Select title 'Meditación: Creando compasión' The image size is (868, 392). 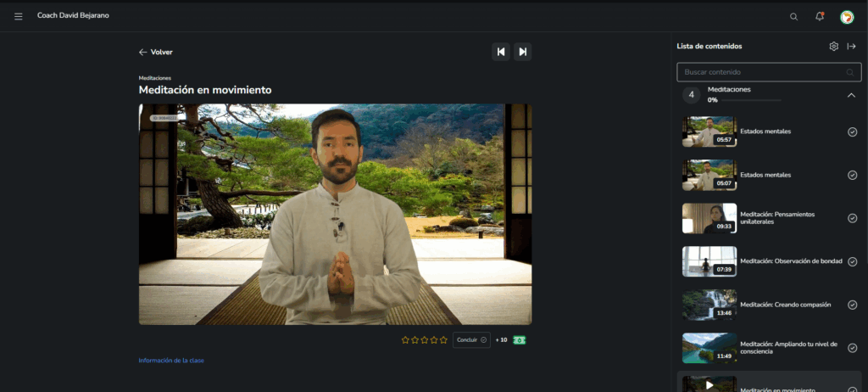785,305
